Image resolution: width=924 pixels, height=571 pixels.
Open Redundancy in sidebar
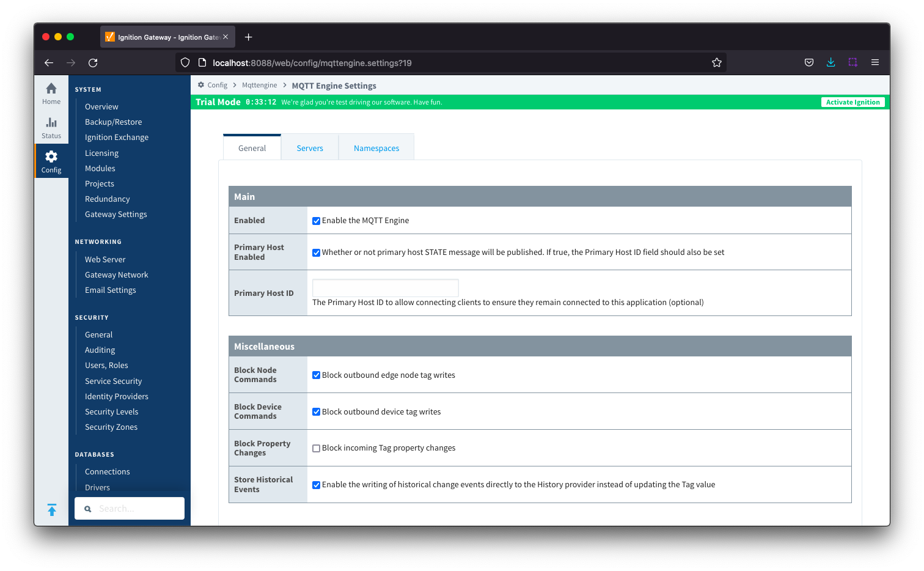107,199
